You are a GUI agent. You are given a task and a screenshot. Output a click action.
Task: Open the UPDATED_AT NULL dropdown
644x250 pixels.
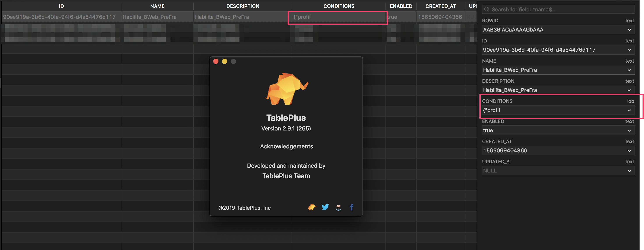click(629, 171)
